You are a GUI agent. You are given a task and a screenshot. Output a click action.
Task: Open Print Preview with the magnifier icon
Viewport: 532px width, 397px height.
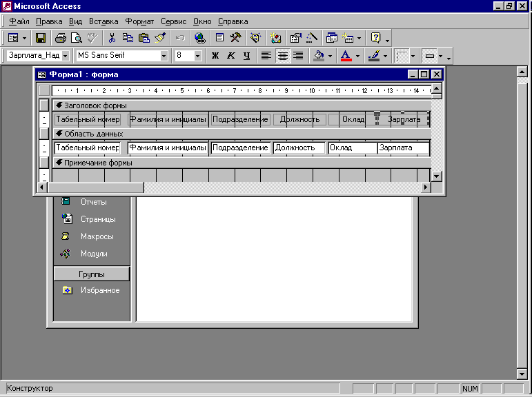[77, 38]
